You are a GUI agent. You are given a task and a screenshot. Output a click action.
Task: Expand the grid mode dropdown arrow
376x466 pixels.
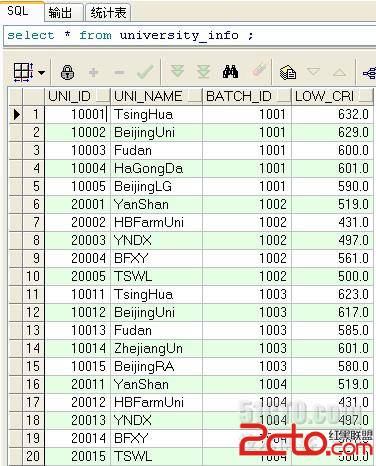point(42,72)
